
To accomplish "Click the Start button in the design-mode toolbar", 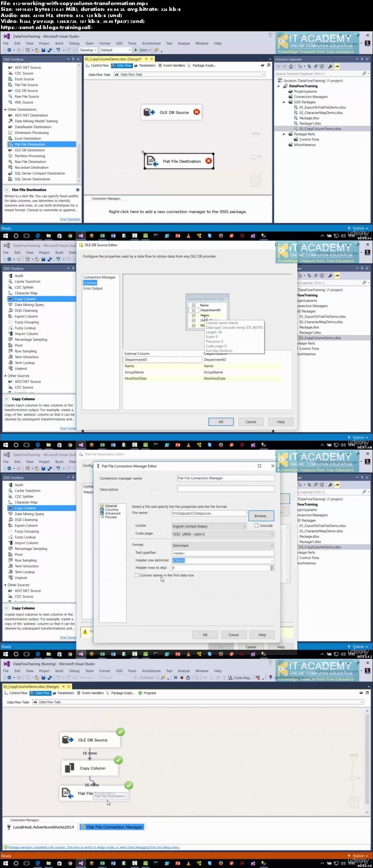I will (x=142, y=50).
